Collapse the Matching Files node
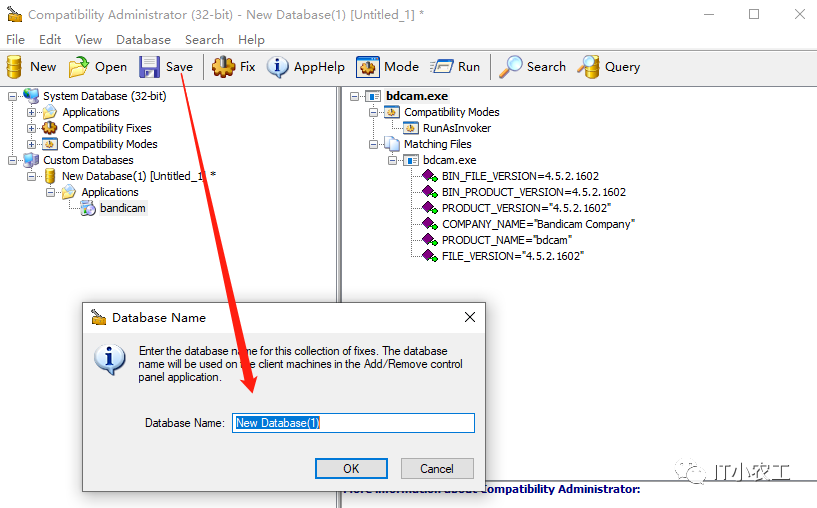This screenshot has height=508, width=817. click(x=373, y=144)
